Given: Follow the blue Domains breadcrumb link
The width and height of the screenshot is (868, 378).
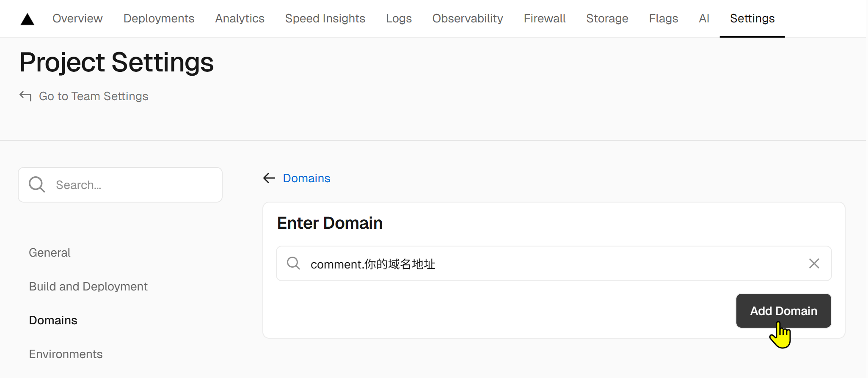Looking at the screenshot, I should 306,178.
